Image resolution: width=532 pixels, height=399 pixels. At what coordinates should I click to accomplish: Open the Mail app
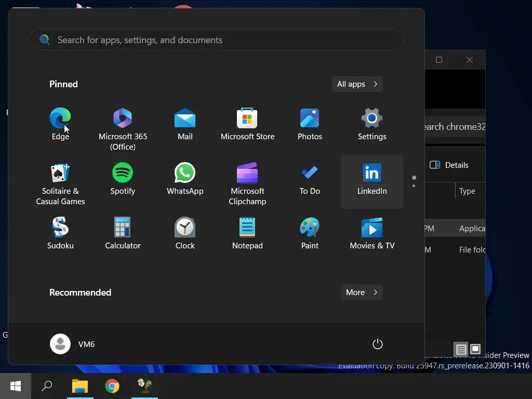[185, 124]
